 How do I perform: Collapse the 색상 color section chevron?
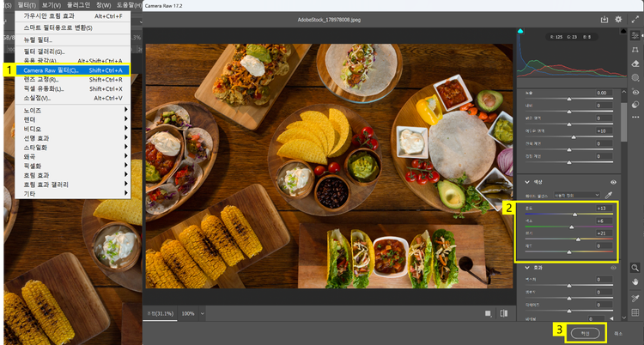(527, 182)
